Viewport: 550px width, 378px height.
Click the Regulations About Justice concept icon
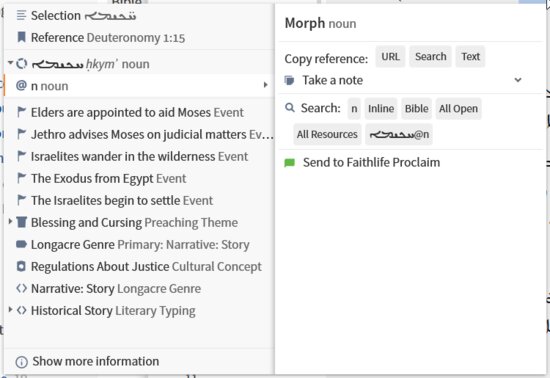(21, 266)
